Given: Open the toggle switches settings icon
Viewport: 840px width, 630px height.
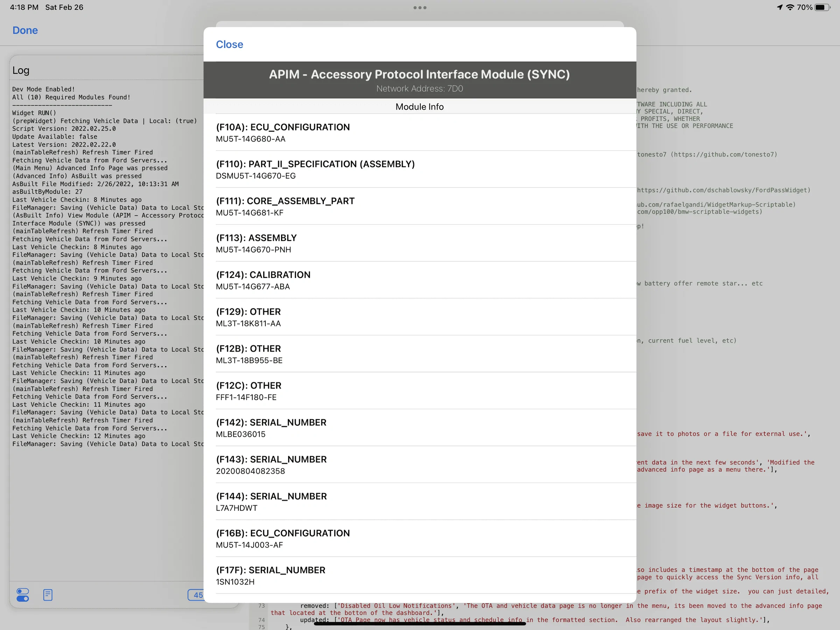Looking at the screenshot, I should coord(22,595).
